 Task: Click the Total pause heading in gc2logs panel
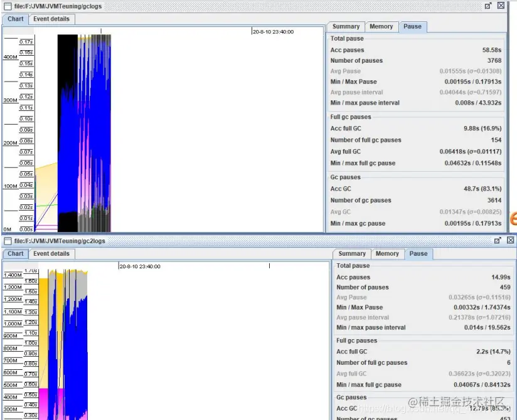tap(353, 266)
